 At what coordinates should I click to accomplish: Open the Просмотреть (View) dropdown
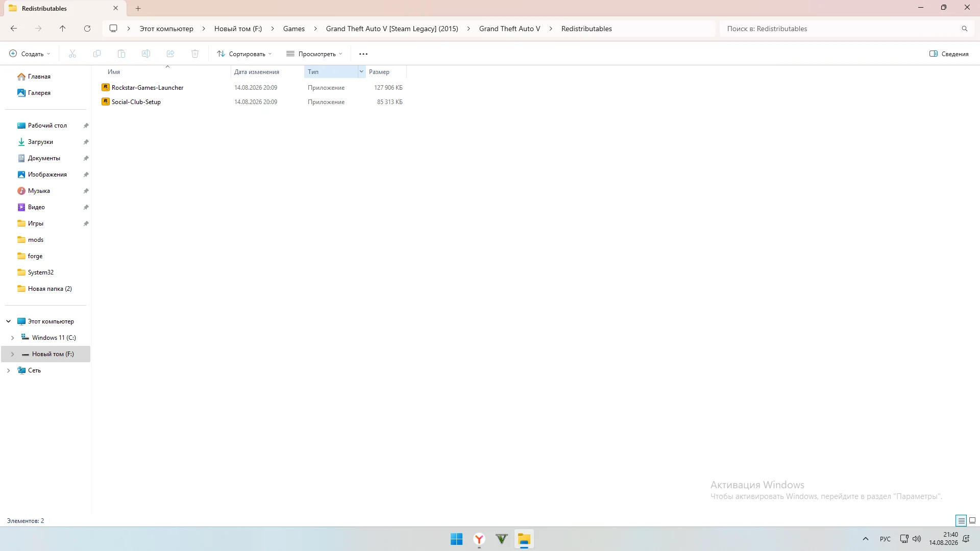pyautogui.click(x=314, y=54)
